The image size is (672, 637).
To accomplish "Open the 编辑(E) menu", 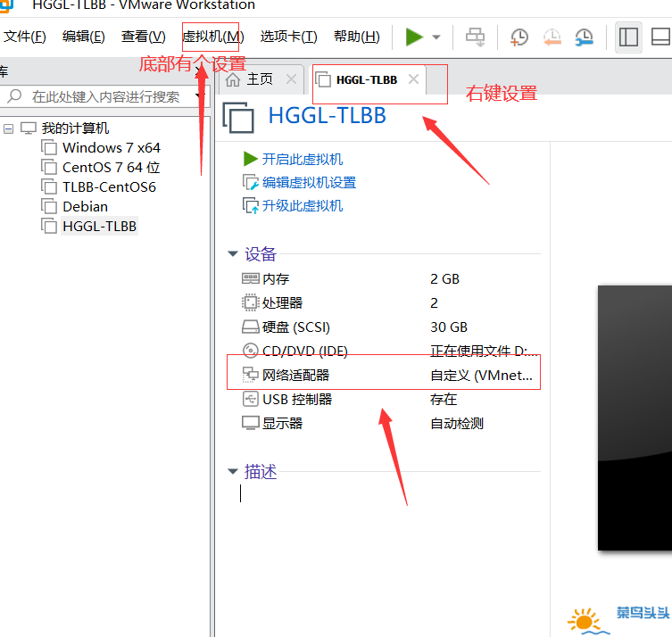I will pos(84,37).
